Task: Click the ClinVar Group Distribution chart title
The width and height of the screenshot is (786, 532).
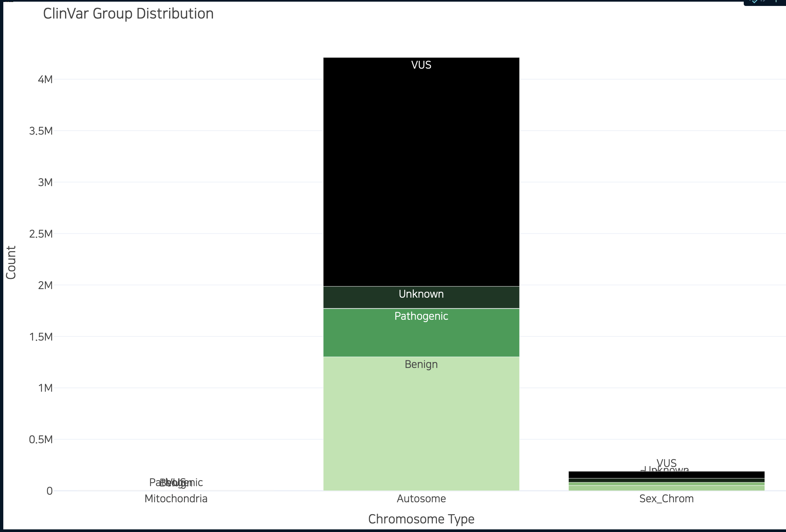Action: click(128, 14)
